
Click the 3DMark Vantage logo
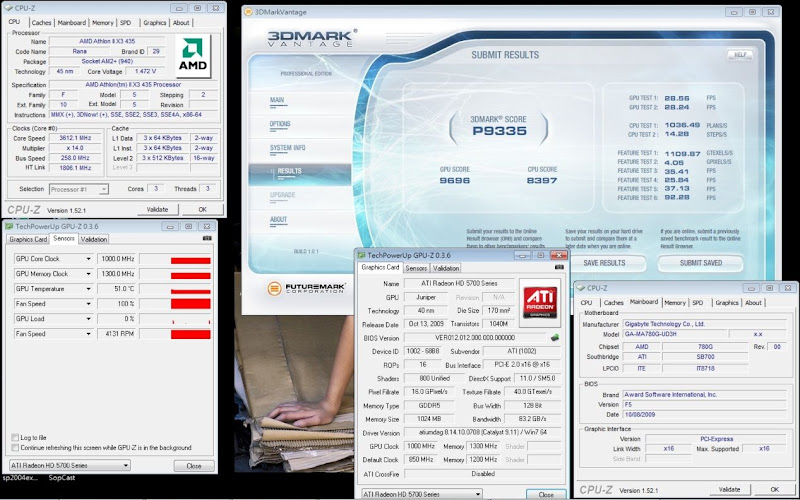coord(312,38)
